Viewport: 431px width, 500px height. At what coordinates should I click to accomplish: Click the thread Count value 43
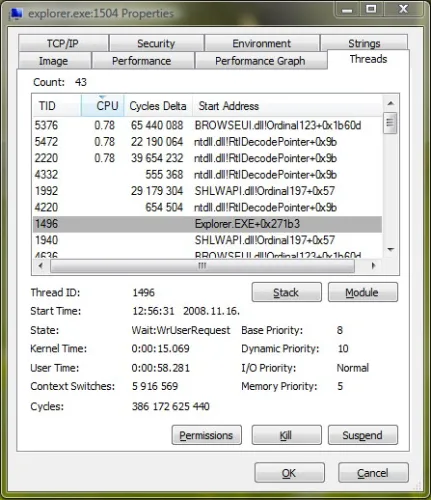click(x=81, y=82)
